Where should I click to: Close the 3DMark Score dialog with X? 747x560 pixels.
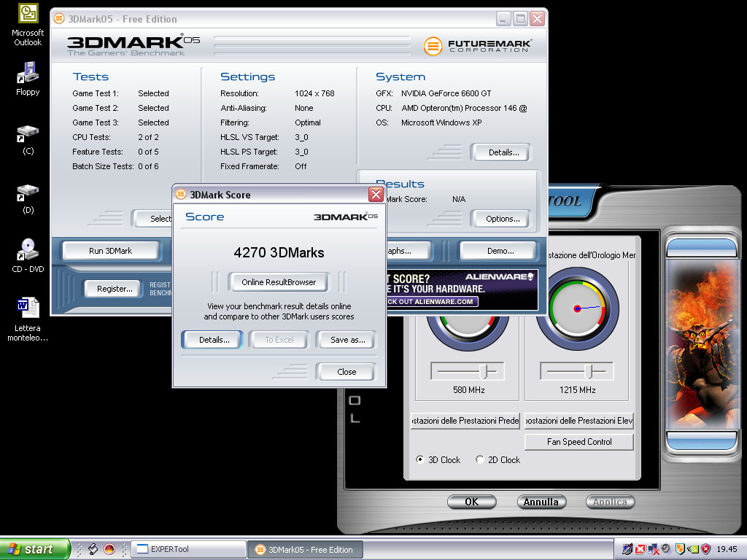376,194
